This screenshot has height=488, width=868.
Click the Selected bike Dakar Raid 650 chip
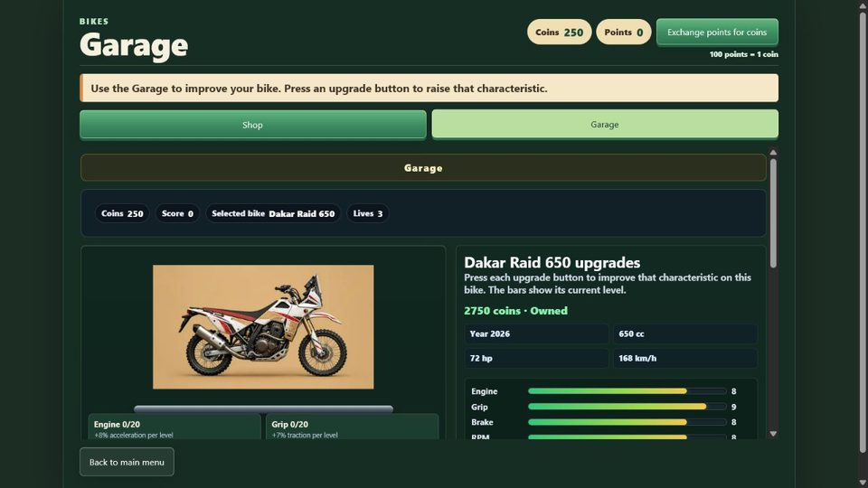(273, 213)
